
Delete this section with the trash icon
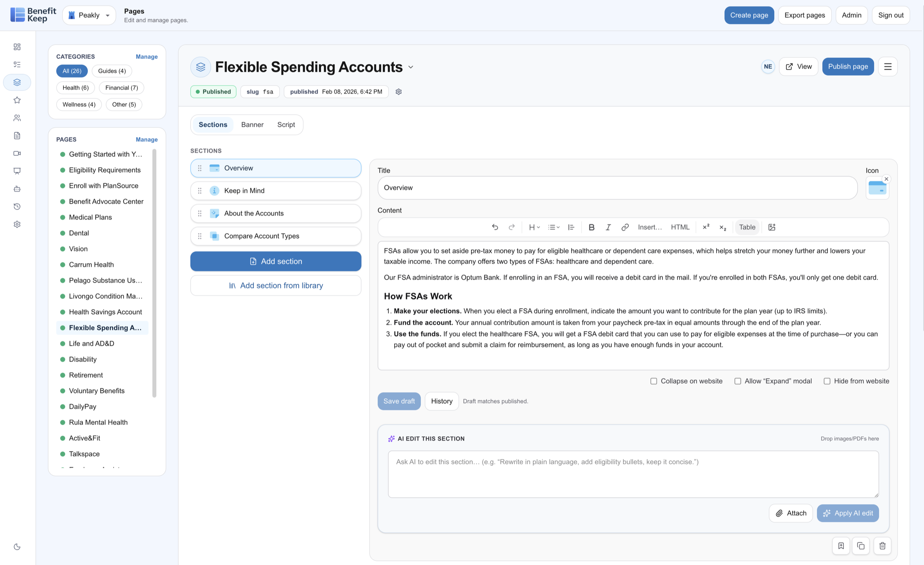click(x=882, y=546)
